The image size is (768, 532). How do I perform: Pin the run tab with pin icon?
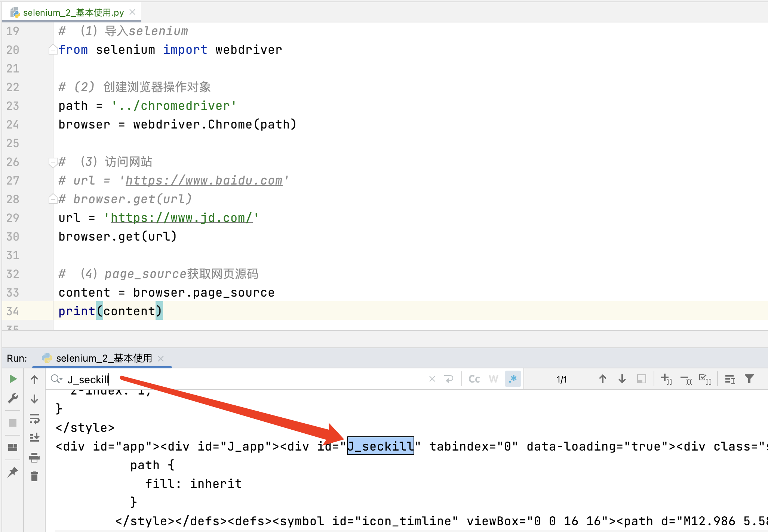click(13, 472)
